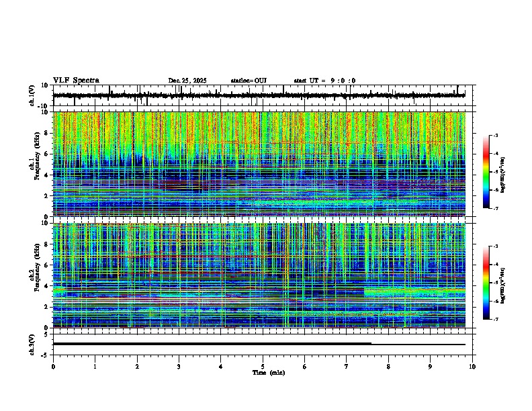Click inside the ch.1 spectrogram panel
The height and width of the screenshot is (411, 532).
pyautogui.click(x=259, y=164)
